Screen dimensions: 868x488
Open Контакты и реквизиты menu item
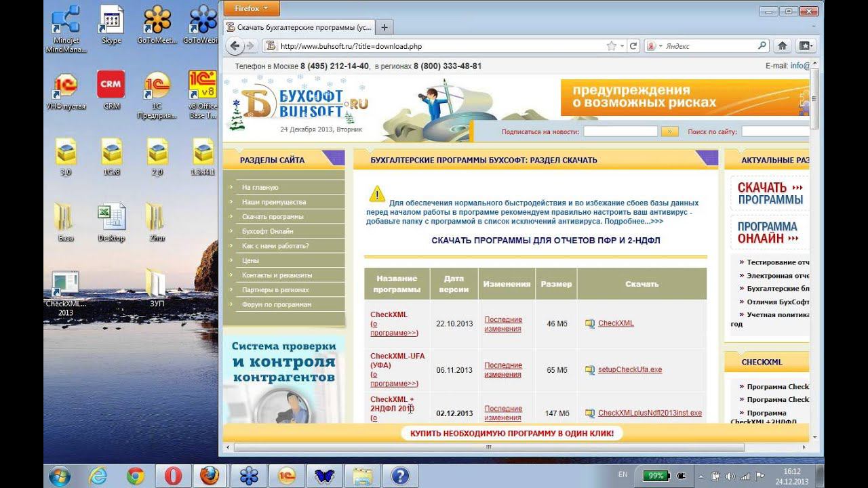[277, 276]
